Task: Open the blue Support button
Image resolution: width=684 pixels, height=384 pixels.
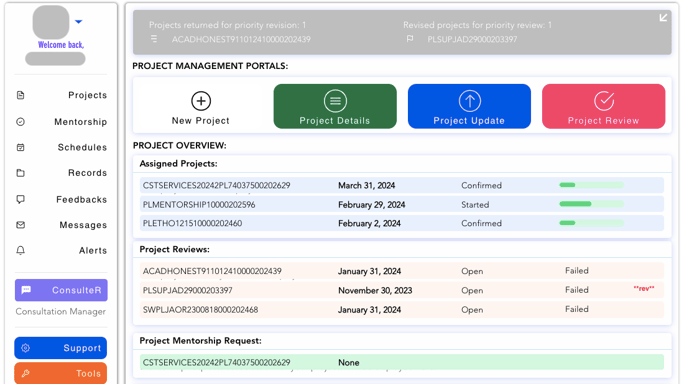Action: tap(61, 348)
